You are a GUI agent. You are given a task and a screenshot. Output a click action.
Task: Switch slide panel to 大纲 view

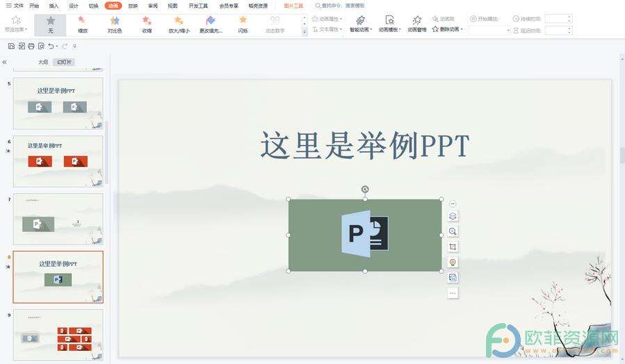coord(43,62)
